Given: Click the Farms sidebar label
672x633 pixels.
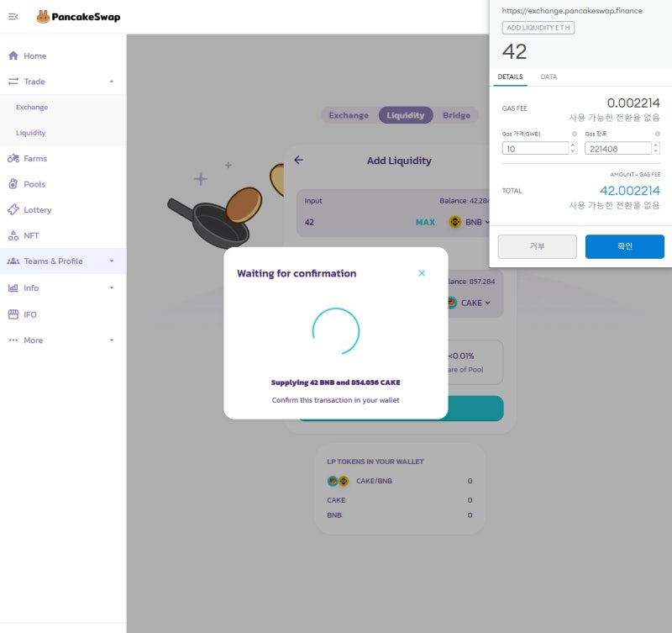Looking at the screenshot, I should 35,158.
